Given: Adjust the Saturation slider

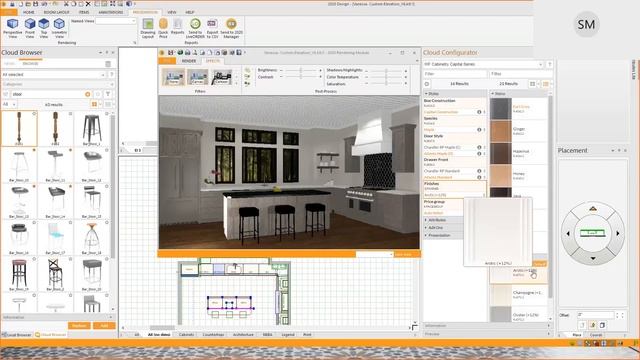Looking at the screenshot, I should pyautogui.click(x=386, y=84).
